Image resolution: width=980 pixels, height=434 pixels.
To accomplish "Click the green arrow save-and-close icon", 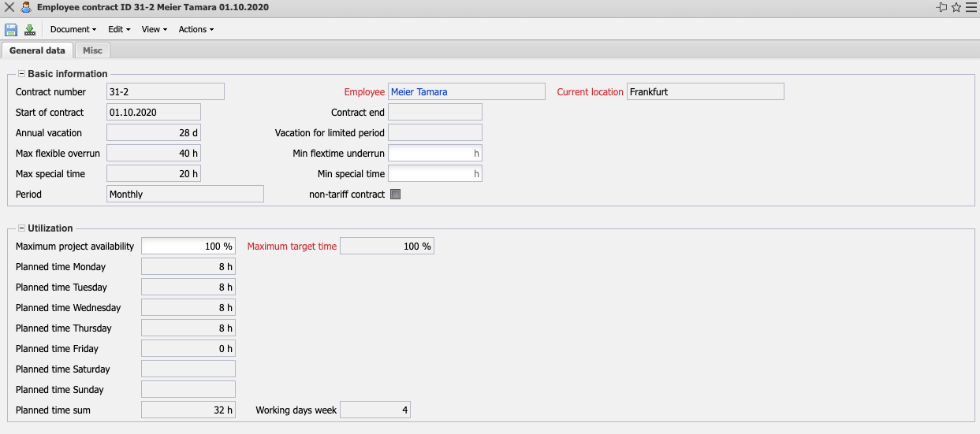I will [x=30, y=30].
